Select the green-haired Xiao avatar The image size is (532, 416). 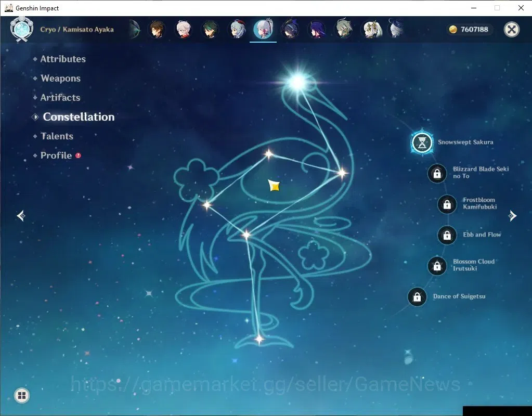click(211, 29)
